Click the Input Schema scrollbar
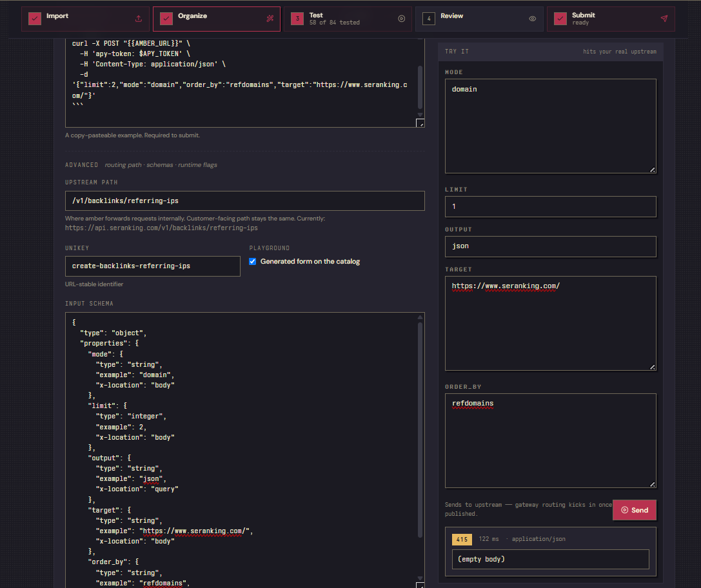This screenshot has height=588, width=701. coord(420,430)
